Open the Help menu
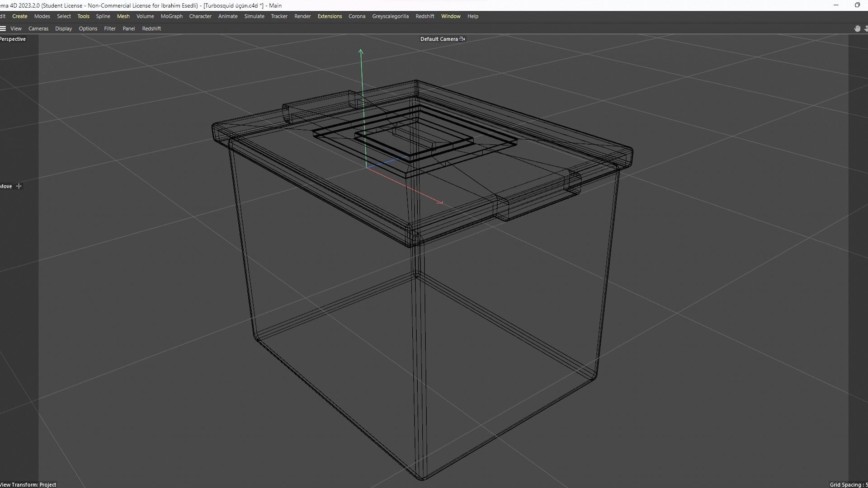Viewport: 868px width, 488px height. [x=472, y=16]
